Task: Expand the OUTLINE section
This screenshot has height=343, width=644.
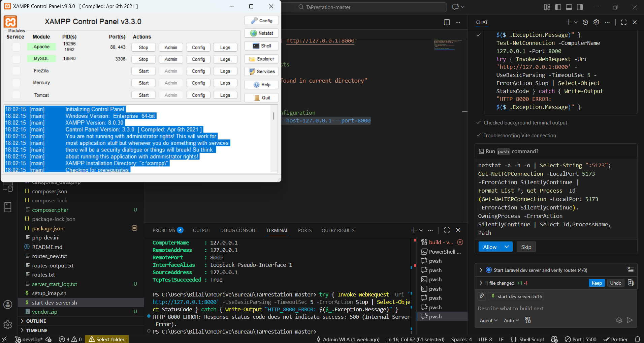Action: (36, 321)
